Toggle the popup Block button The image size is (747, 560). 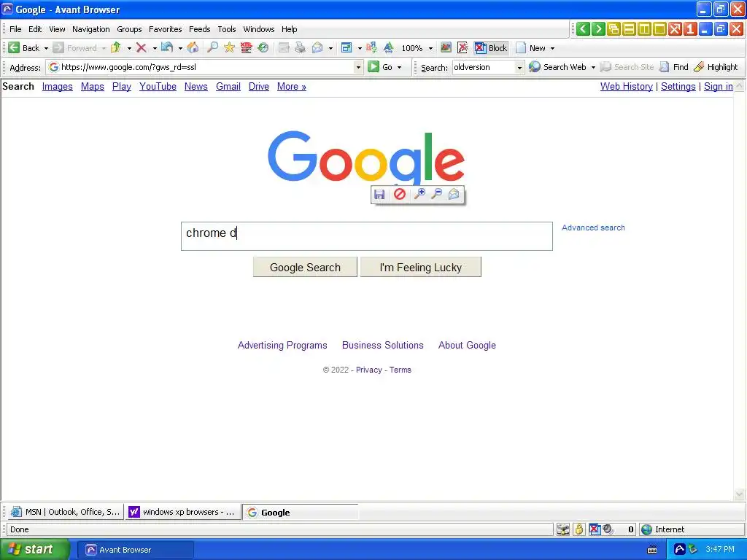491,47
